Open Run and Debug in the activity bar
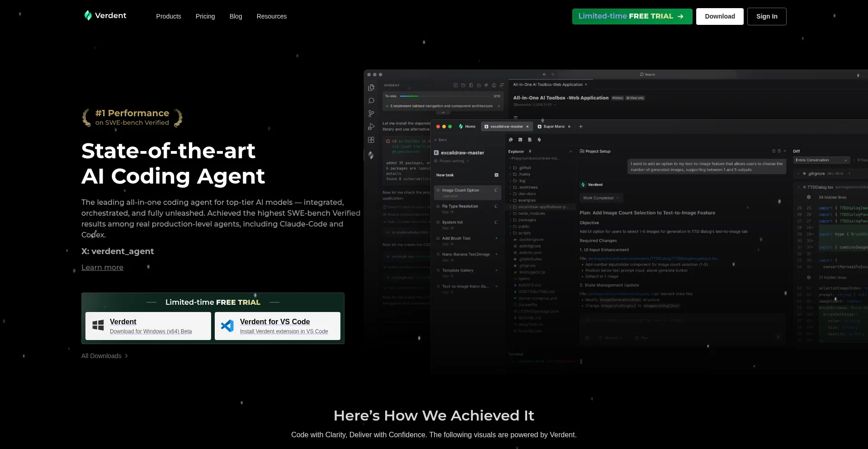The image size is (868, 449). coord(371,127)
